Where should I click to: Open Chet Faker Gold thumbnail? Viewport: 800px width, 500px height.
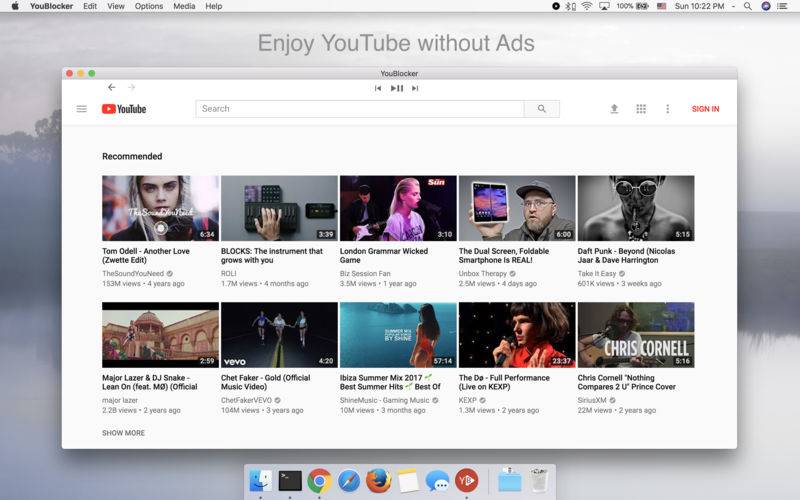tap(279, 335)
